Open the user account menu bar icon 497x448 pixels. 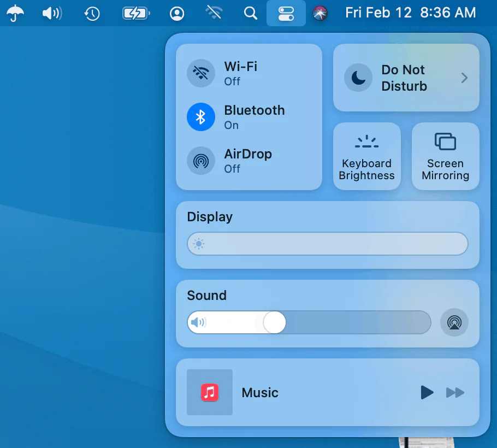(177, 14)
